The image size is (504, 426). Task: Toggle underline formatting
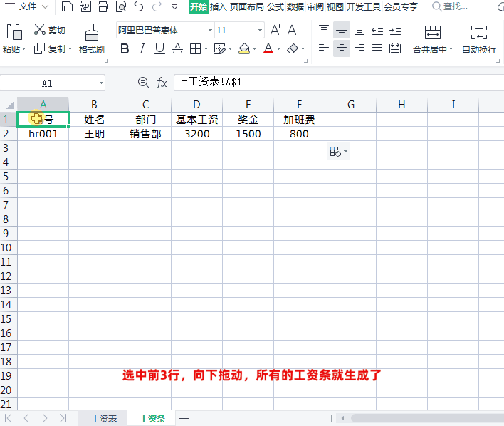tap(159, 49)
